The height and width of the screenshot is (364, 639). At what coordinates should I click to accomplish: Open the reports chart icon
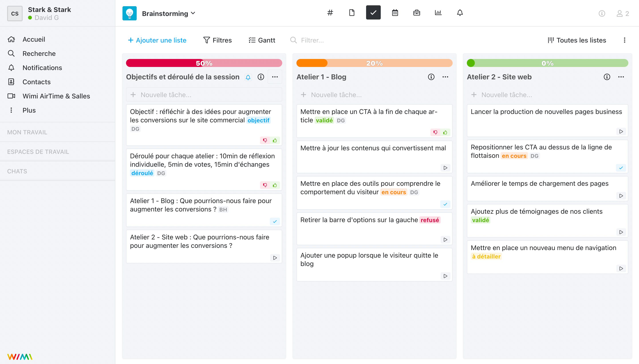[438, 12]
